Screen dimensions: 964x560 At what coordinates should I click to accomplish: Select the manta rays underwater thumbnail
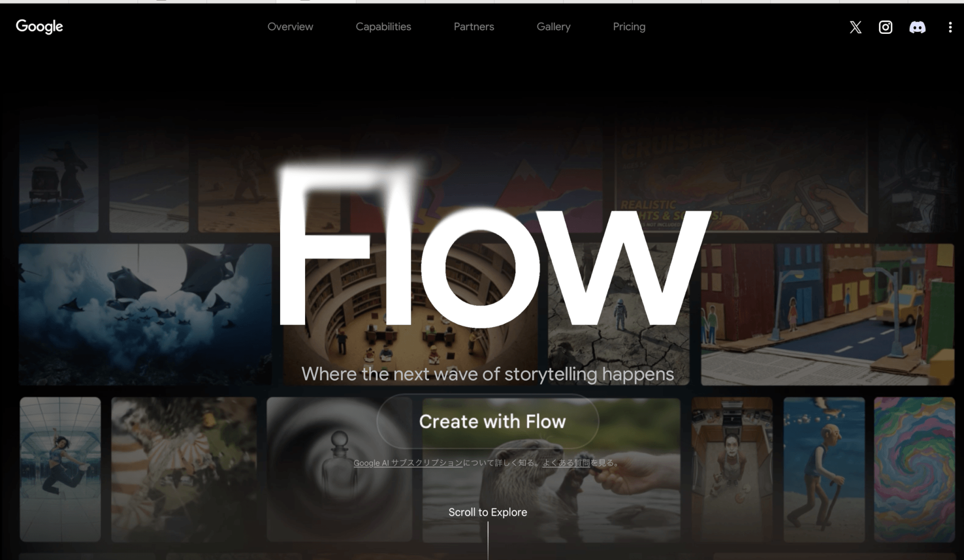pyautogui.click(x=145, y=314)
